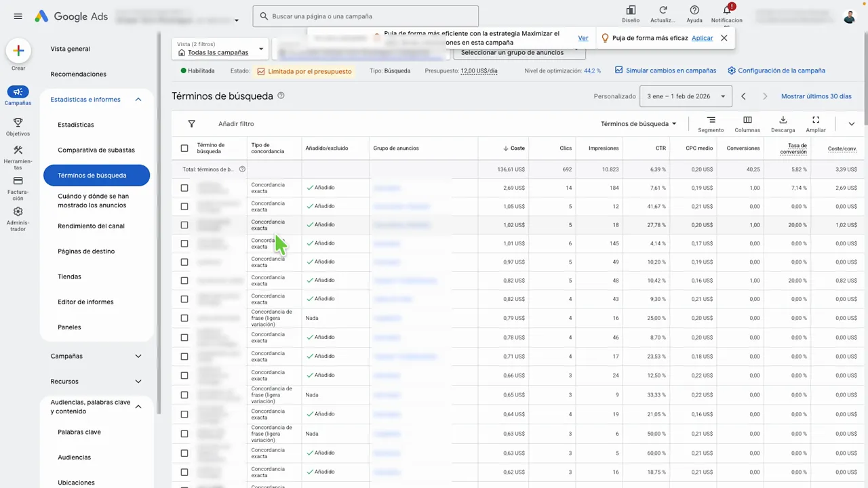Check the row with cost 0,66 US$
This screenshot has height=488, width=868.
pos(184,375)
